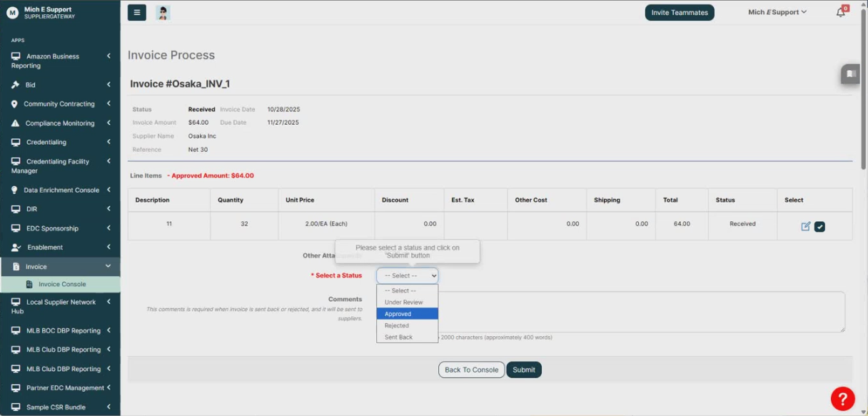Choose Approved from the status list
The width and height of the screenshot is (868, 416).
pos(398,313)
